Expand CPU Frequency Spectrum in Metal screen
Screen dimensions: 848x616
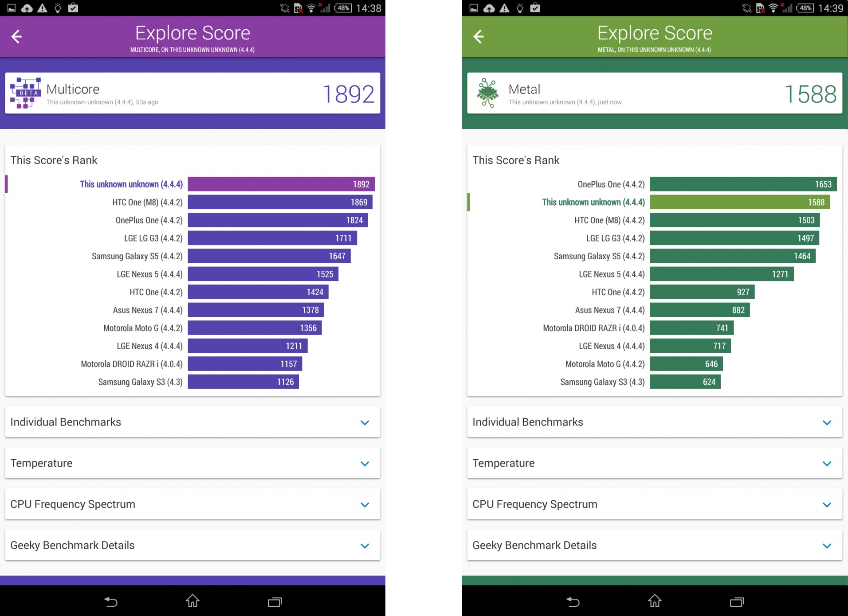655,504
